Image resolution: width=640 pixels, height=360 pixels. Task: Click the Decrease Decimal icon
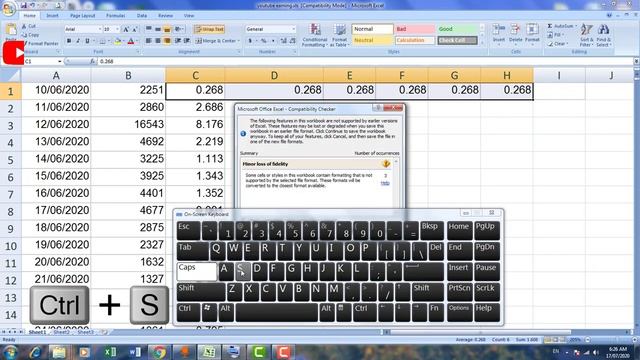(292, 41)
